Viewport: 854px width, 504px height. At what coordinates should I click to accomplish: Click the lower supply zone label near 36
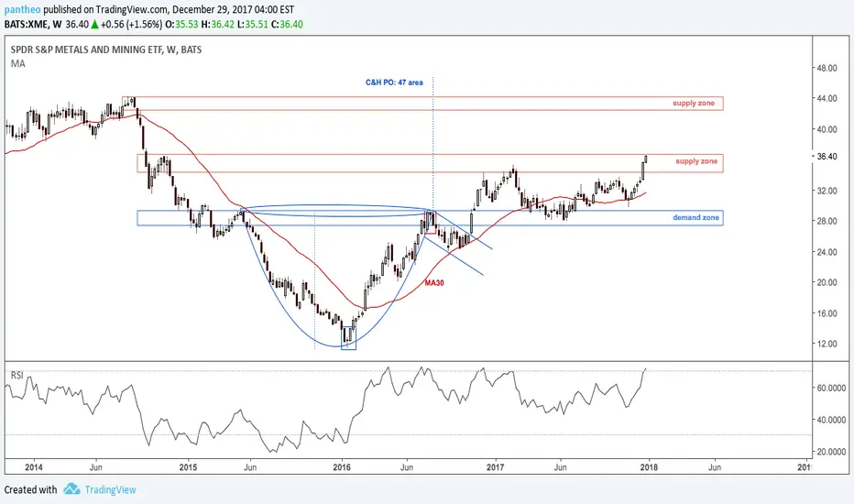pos(696,161)
